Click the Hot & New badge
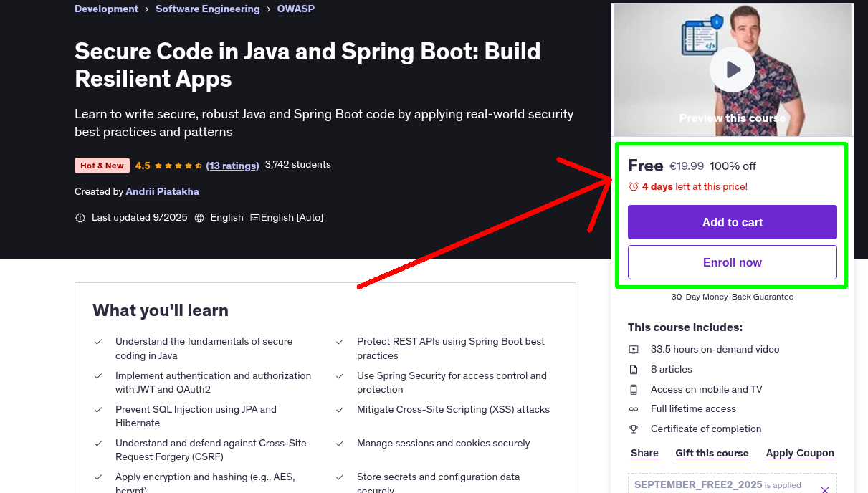Image resolution: width=868 pixels, height=493 pixels. click(102, 166)
